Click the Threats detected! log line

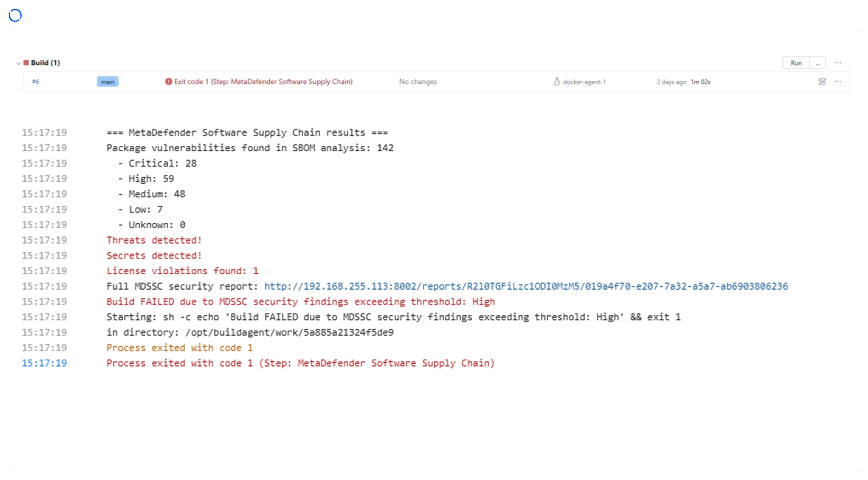[x=154, y=240]
